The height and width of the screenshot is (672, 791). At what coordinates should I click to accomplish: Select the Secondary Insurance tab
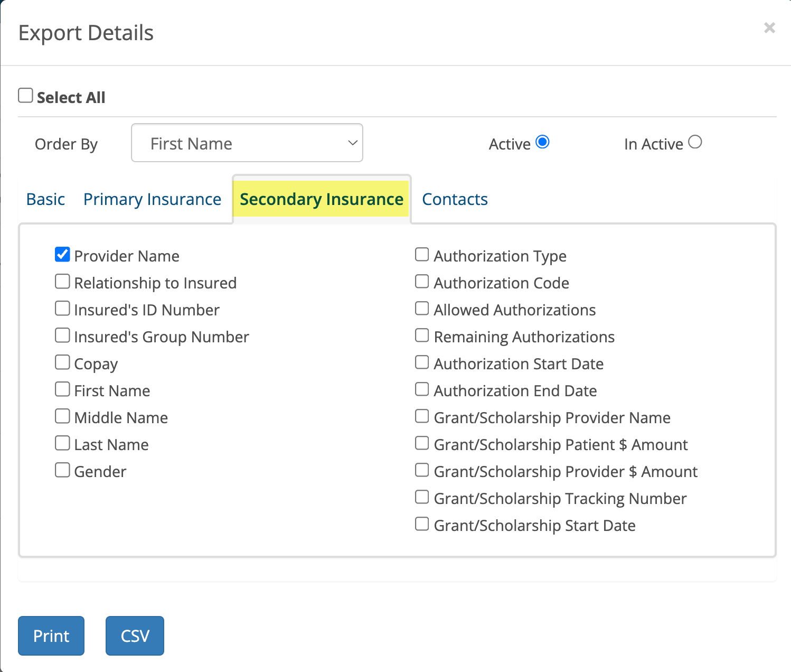point(322,199)
